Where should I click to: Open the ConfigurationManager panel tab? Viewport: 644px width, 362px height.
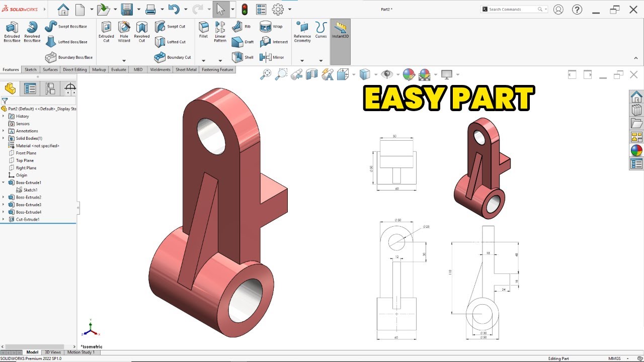tap(50, 89)
